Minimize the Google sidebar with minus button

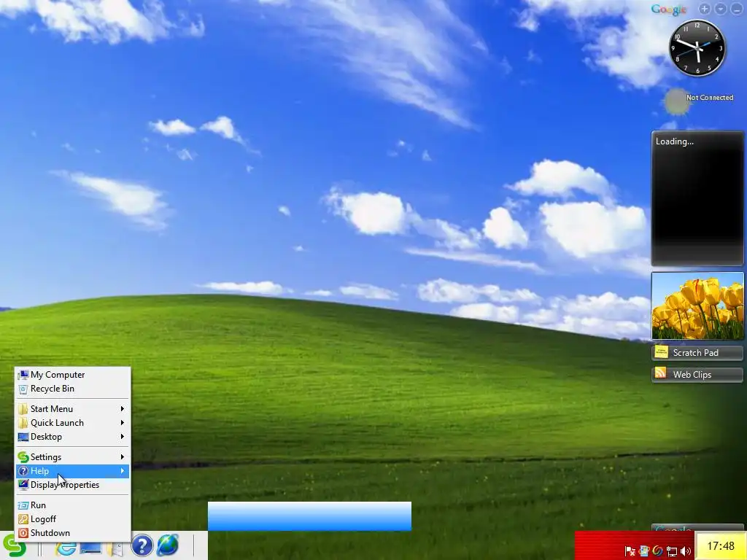(x=737, y=9)
